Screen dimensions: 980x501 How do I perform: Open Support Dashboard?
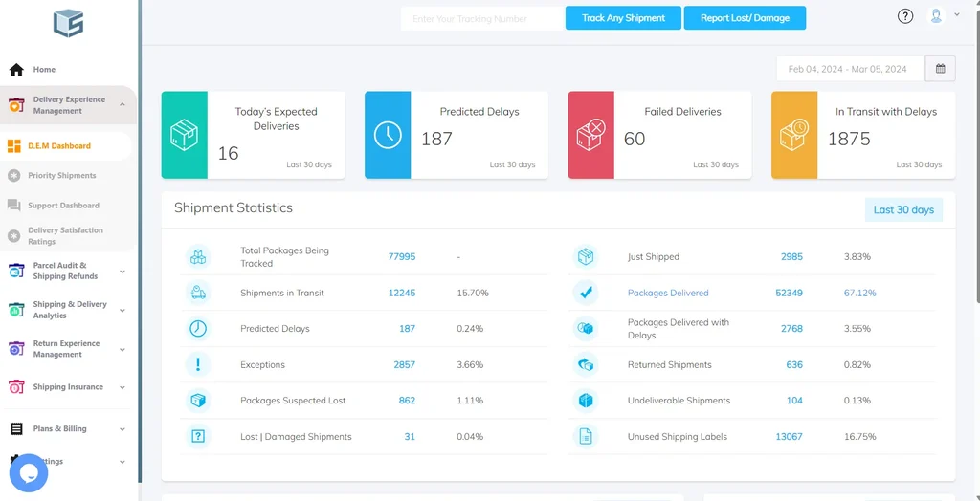click(x=63, y=206)
